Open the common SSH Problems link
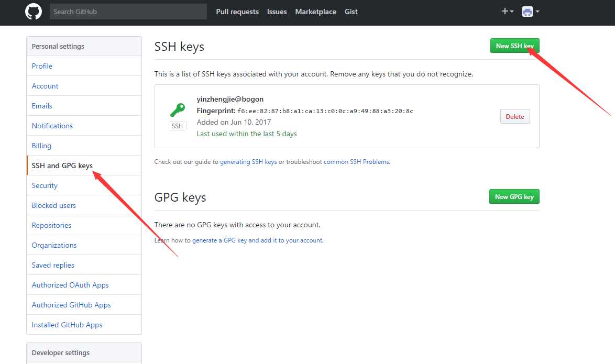Viewport: 615px width, 364px height. tap(357, 162)
